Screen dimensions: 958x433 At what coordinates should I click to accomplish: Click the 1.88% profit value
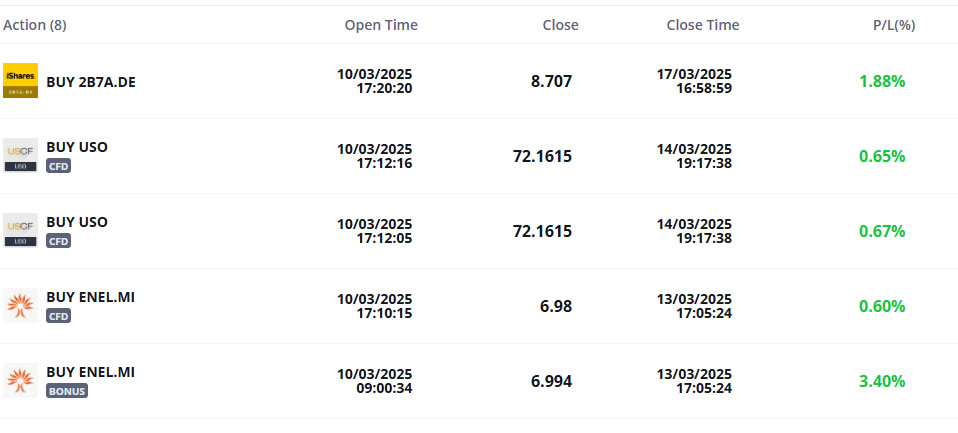click(x=882, y=81)
